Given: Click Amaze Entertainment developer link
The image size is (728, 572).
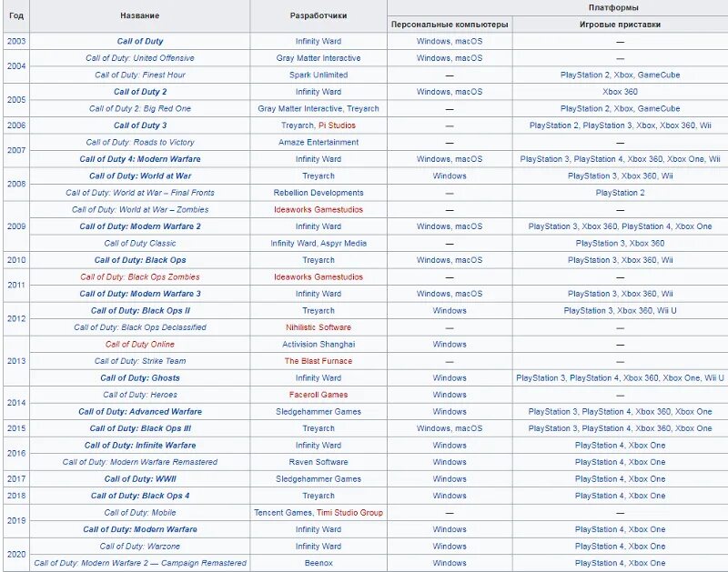Looking at the screenshot, I should 318,142.
